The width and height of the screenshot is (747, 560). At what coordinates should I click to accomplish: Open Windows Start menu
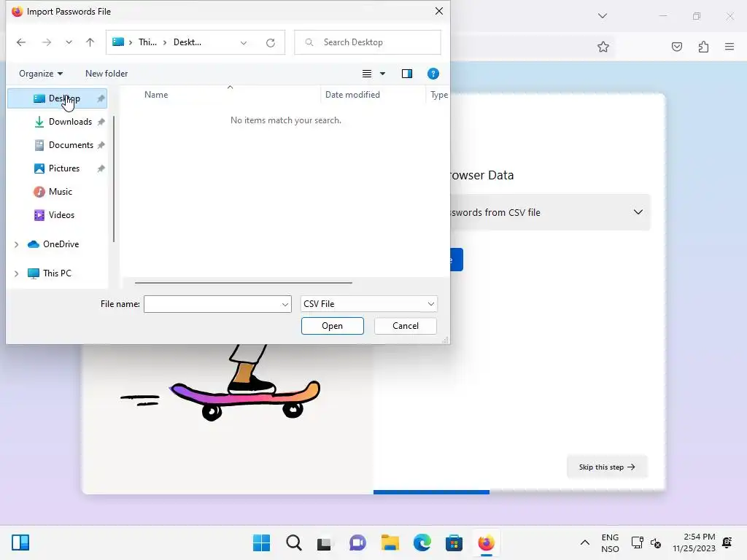pos(262,542)
